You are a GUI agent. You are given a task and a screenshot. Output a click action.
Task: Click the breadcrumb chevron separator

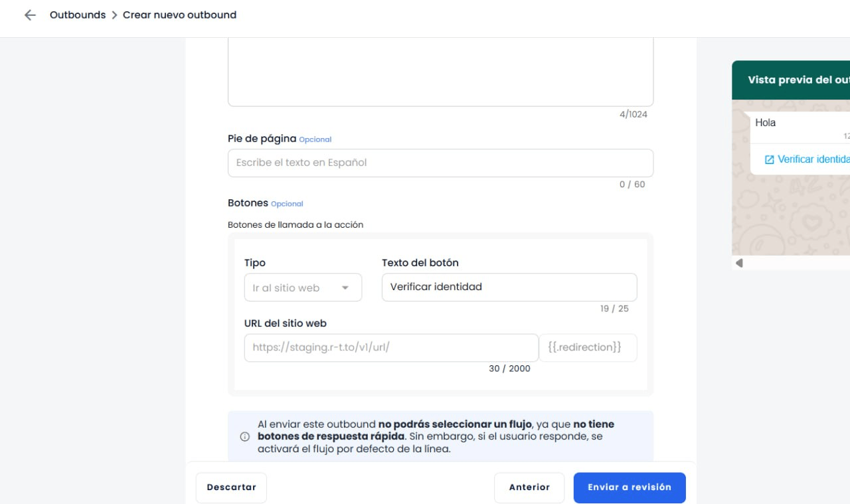(x=114, y=15)
